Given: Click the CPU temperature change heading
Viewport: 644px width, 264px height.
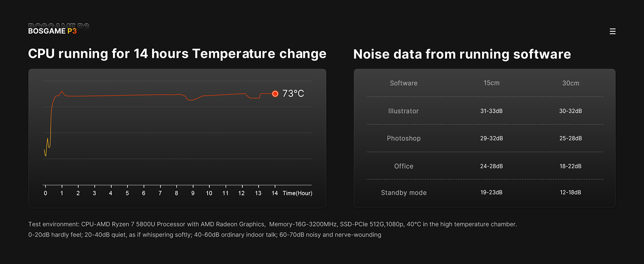Looking at the screenshot, I should click(177, 54).
